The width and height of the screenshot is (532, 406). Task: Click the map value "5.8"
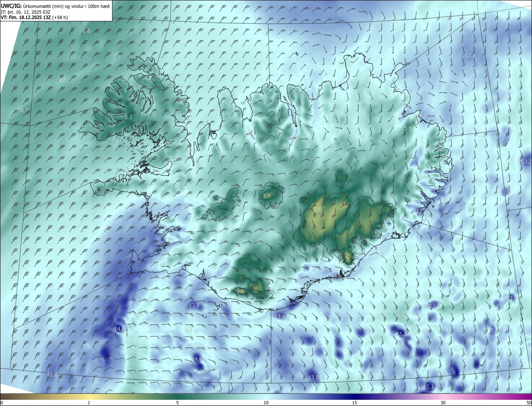tap(279, 121)
